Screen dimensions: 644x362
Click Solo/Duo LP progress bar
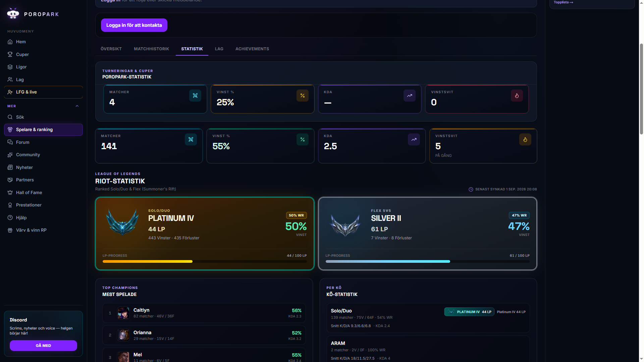205,261
